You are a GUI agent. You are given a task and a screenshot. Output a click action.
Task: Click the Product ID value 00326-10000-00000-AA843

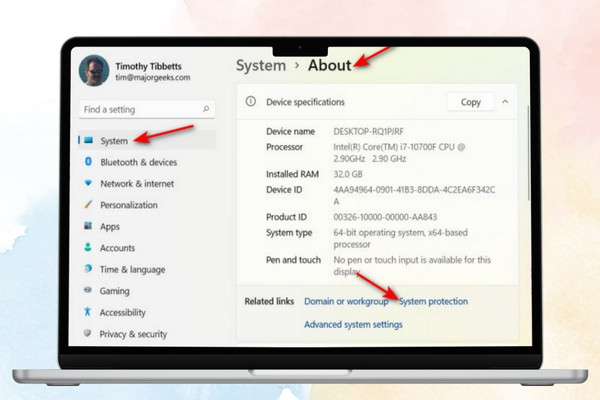tap(385, 217)
